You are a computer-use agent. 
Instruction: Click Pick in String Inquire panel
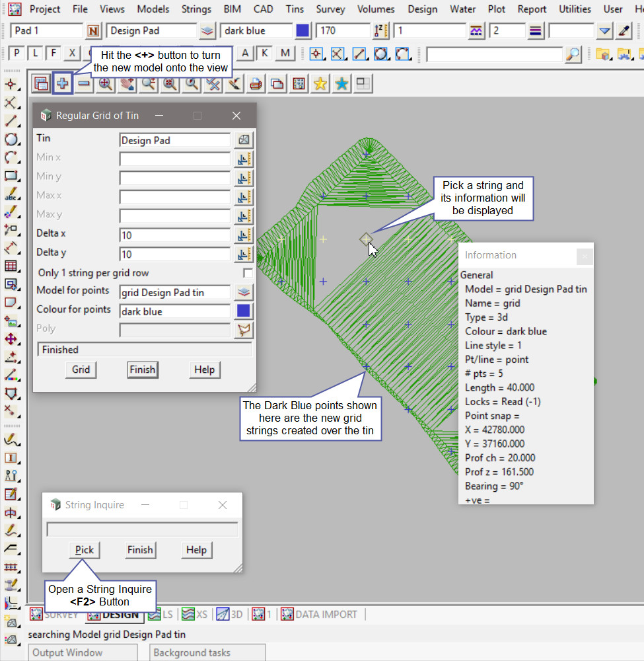tap(85, 550)
